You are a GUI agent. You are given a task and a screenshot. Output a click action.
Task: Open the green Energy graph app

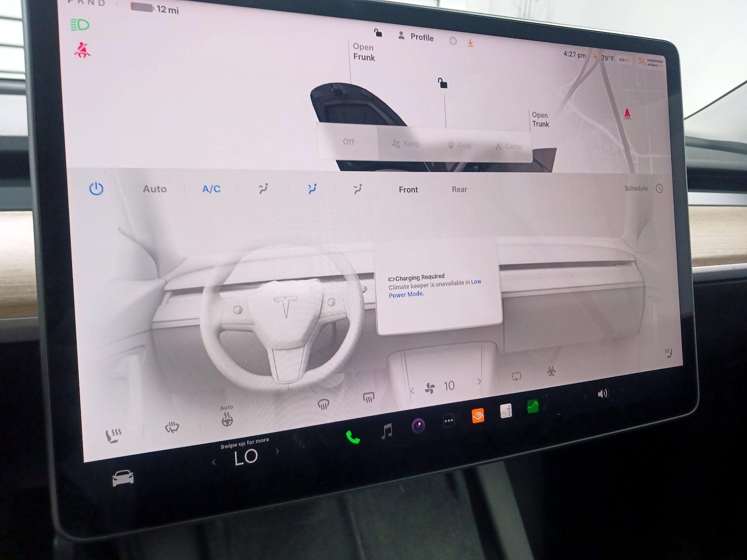click(x=533, y=406)
